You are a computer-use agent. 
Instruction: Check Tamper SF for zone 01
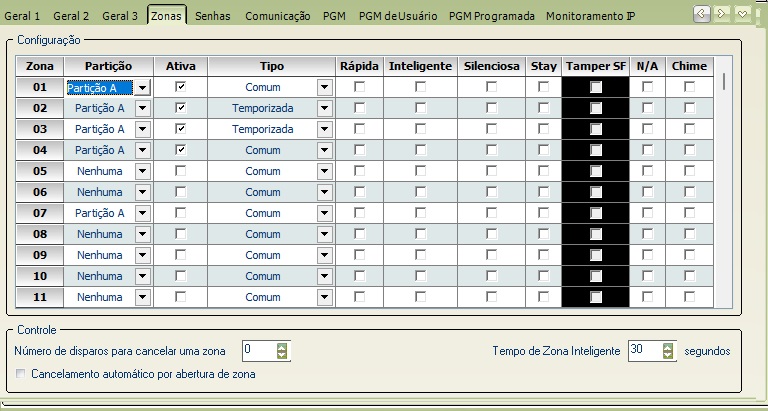[x=596, y=87]
